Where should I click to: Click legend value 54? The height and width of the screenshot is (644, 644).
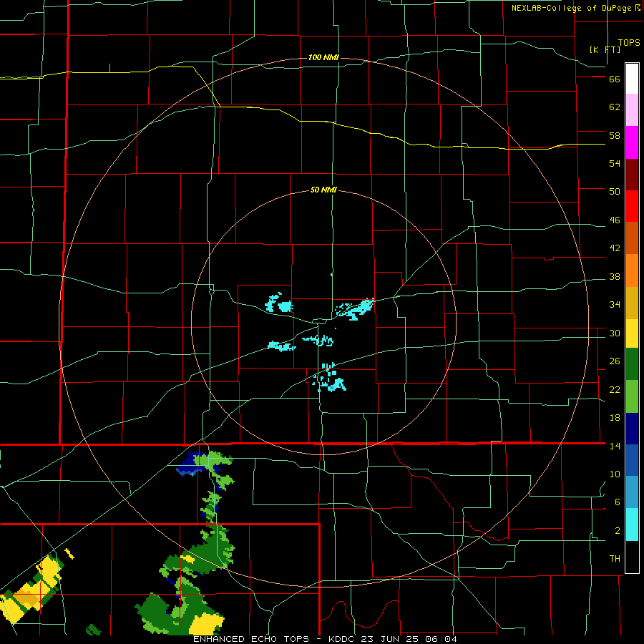click(x=615, y=163)
